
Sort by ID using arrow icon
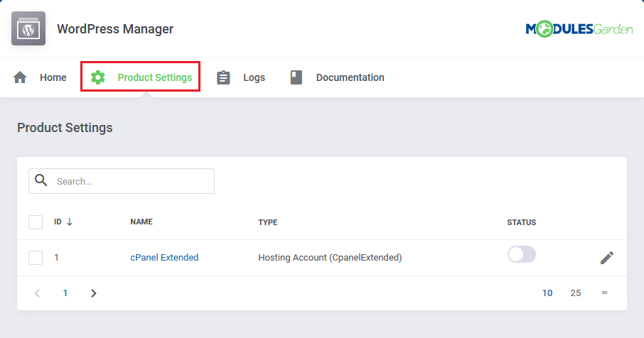[x=70, y=222]
